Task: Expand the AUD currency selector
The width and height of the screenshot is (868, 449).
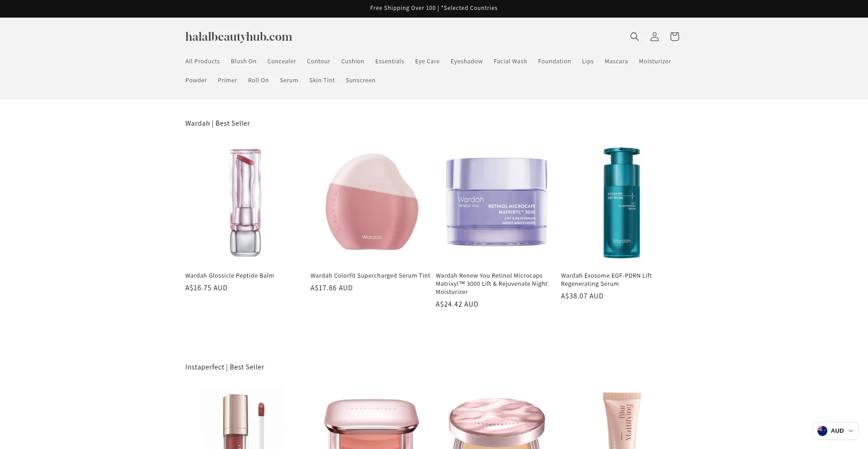Action: click(x=835, y=431)
